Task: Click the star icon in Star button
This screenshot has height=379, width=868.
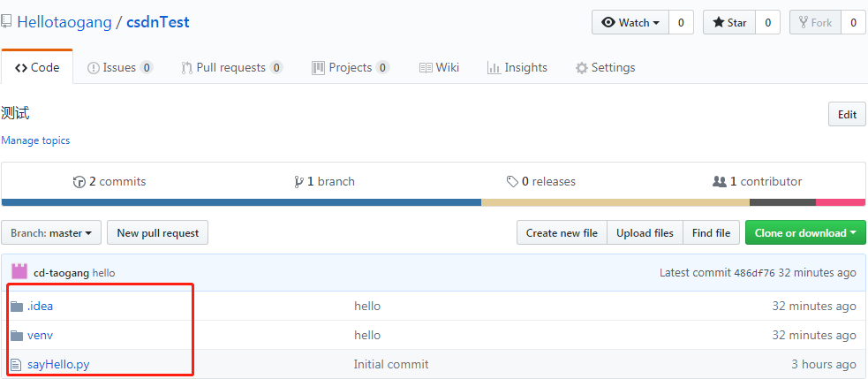Action: point(719,23)
